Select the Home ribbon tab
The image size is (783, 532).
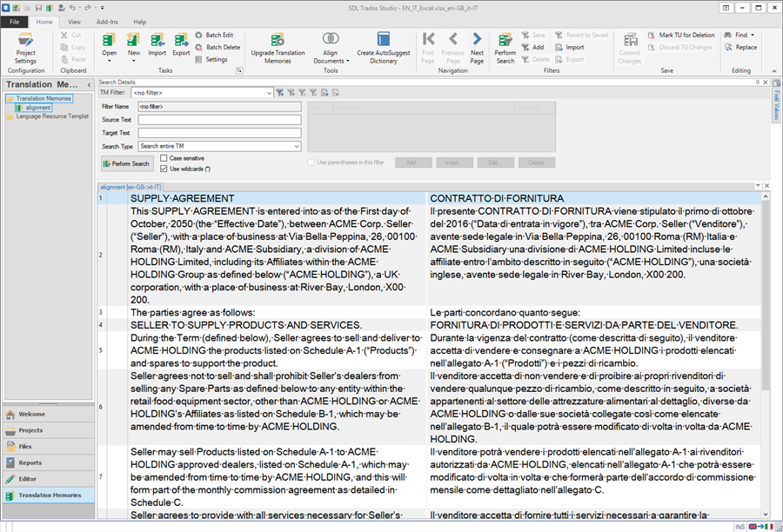[44, 22]
